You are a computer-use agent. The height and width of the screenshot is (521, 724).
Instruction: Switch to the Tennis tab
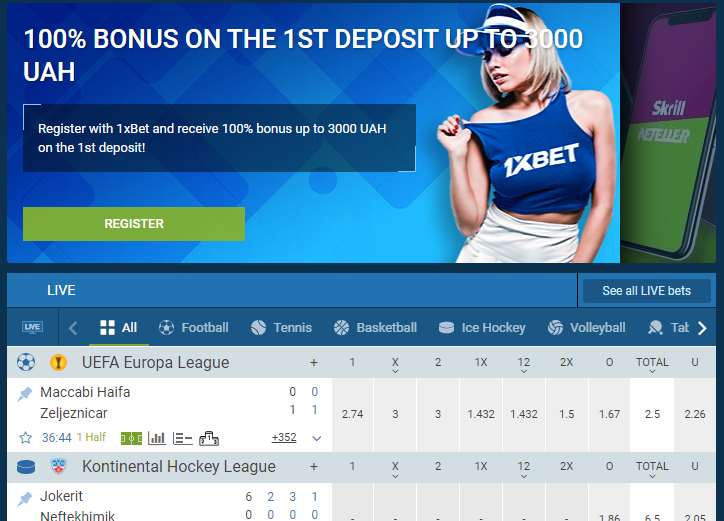pyautogui.click(x=281, y=327)
